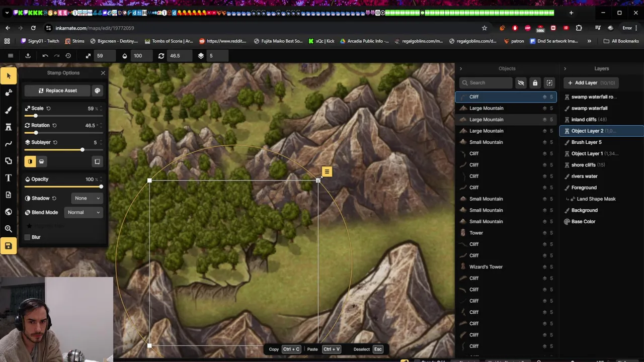Click the export upload icon
The width and height of the screenshot is (644, 362).
pos(28,56)
